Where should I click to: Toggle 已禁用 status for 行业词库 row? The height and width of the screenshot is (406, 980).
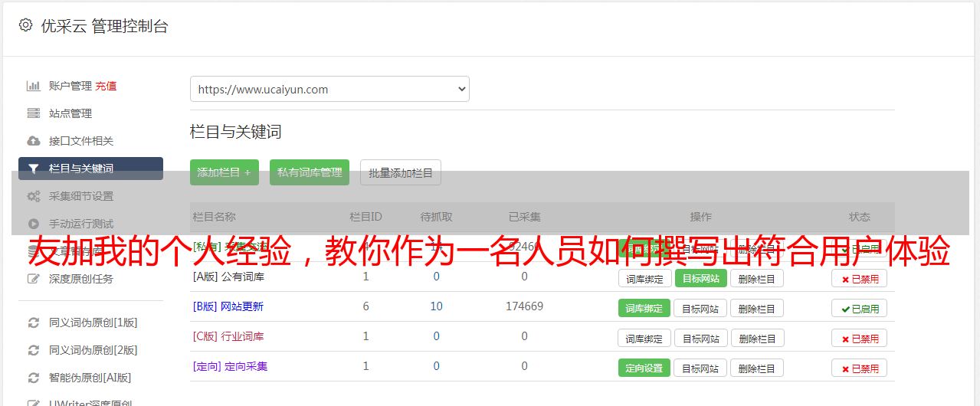pyautogui.click(x=860, y=339)
